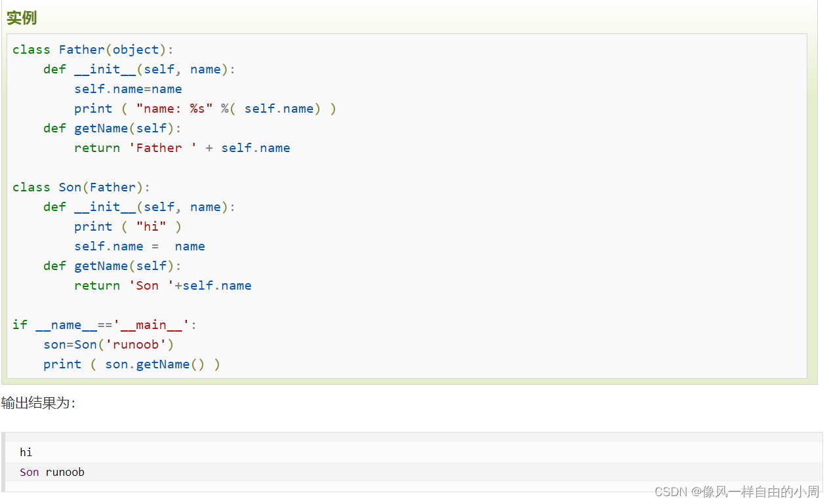Click the line 'print ( "hi" )'
This screenshot has height=504, width=829.
(128, 227)
